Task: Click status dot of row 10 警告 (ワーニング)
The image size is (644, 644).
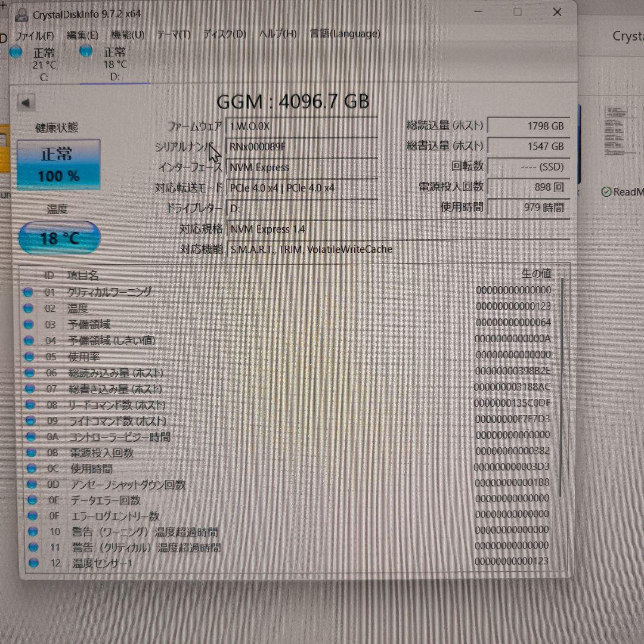Action: coord(33,531)
